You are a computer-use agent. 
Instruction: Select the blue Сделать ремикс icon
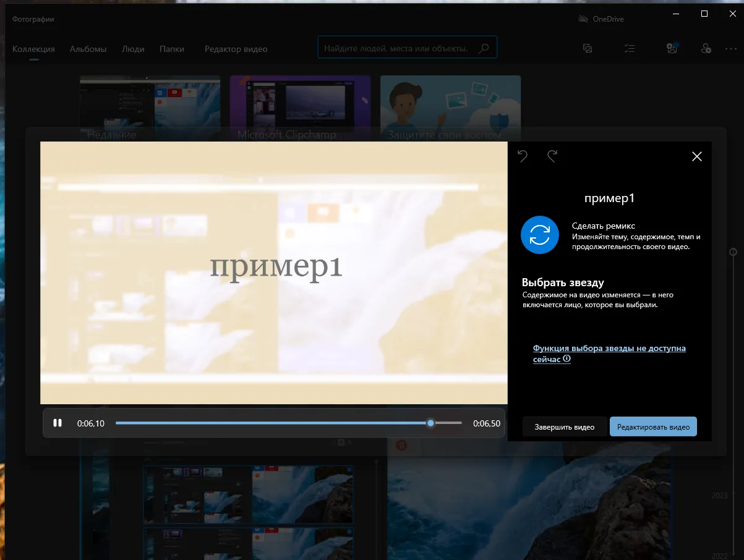coord(539,235)
